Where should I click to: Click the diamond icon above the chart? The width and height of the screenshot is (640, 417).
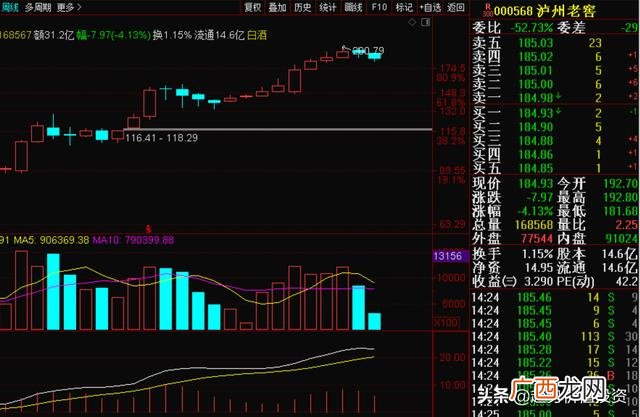(412, 22)
